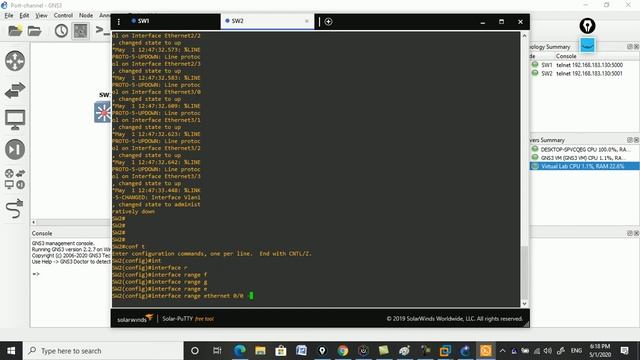Image resolution: width=640 pixels, height=360 pixels.
Task: Open the Node menu in GNS3
Action: (x=86, y=16)
